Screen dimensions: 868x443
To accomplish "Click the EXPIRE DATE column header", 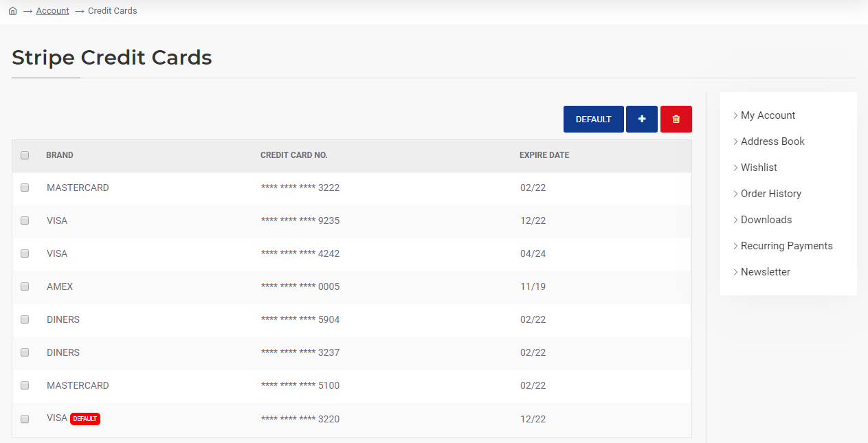I will pyautogui.click(x=544, y=155).
